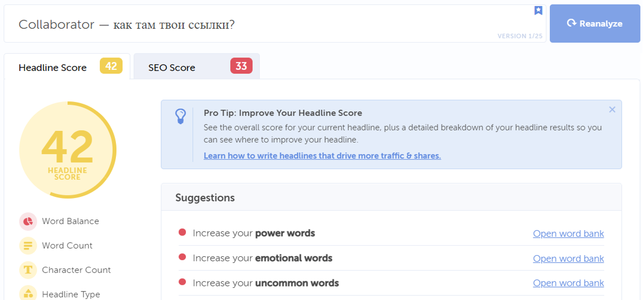Open word bank for power words
This screenshot has width=644, height=300.
[x=568, y=234]
